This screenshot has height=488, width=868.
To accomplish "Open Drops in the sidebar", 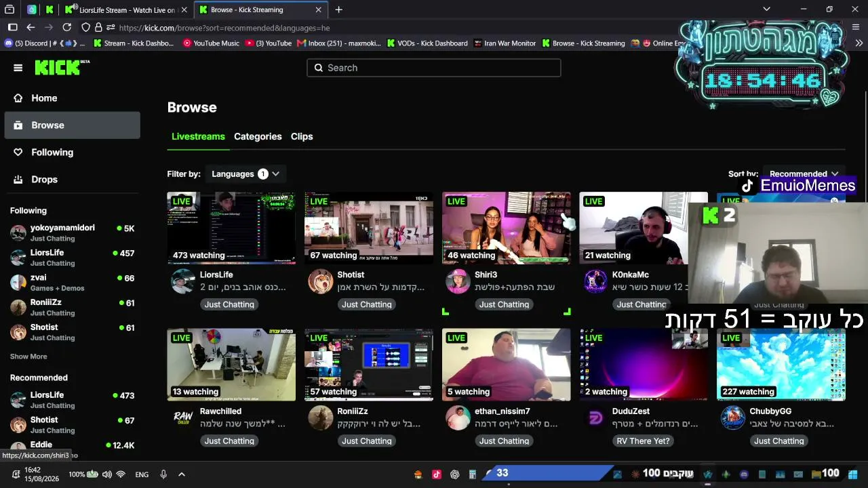I will click(x=72, y=180).
